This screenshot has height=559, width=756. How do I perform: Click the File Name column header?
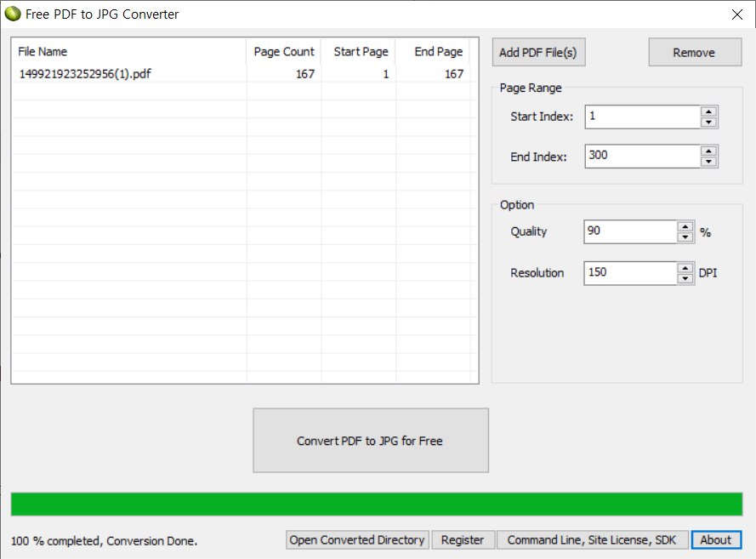129,52
